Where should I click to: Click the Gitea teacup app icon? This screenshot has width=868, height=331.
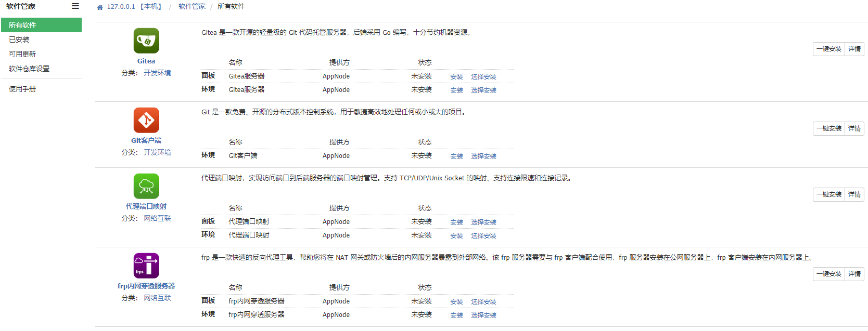(146, 41)
